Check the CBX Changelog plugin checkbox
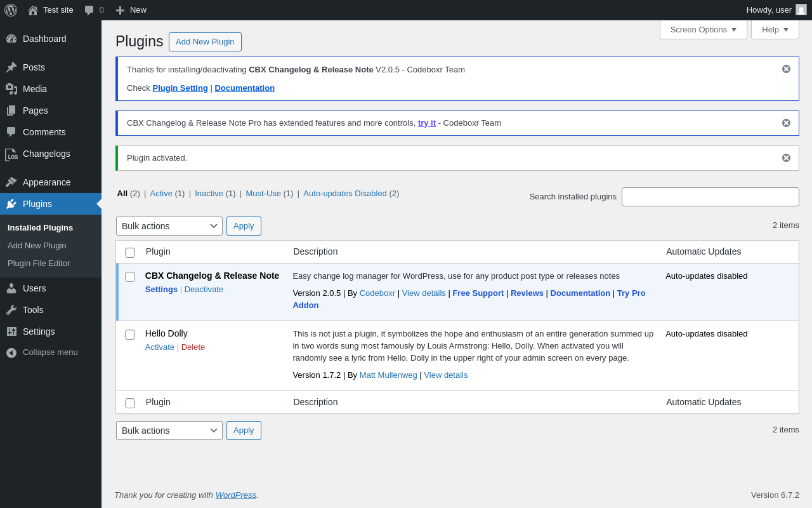The width and height of the screenshot is (812, 508). point(130,277)
